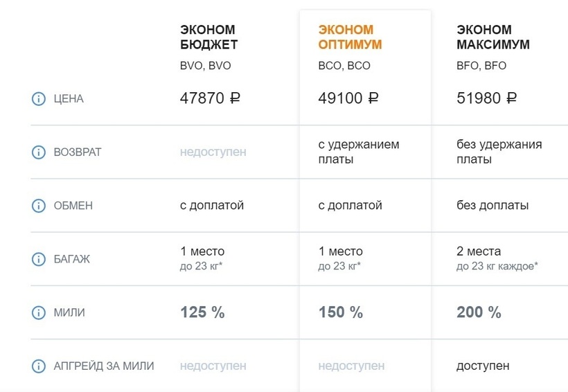Click the info icon next to ЦЕНА
Viewport: 568px width, 392px height.
[x=38, y=99]
